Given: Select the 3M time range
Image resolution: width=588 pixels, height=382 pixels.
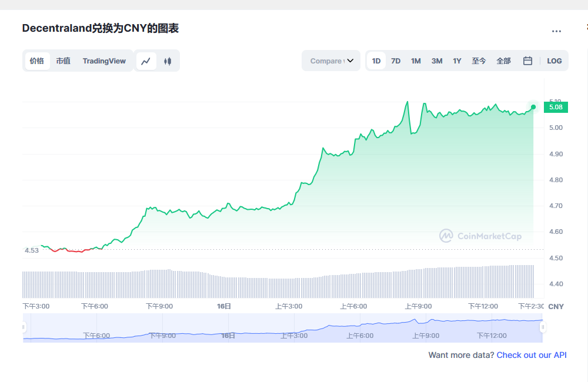Looking at the screenshot, I should [x=437, y=61].
